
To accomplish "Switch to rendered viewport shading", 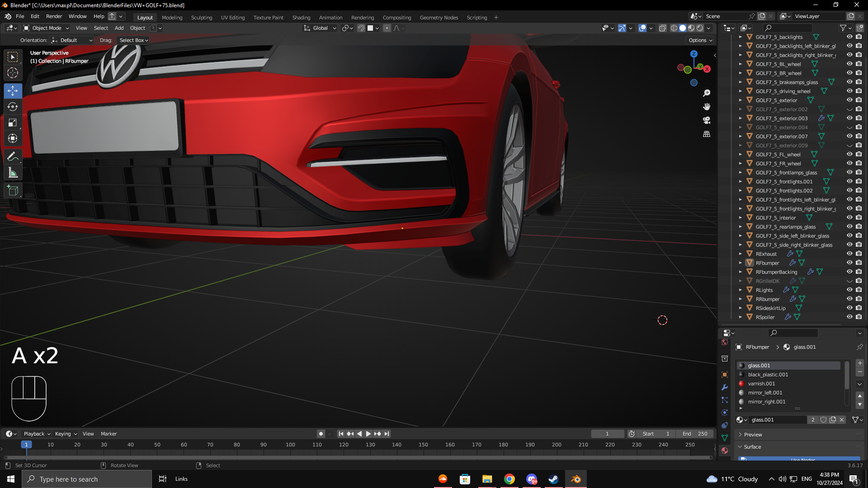I will click(x=700, y=28).
